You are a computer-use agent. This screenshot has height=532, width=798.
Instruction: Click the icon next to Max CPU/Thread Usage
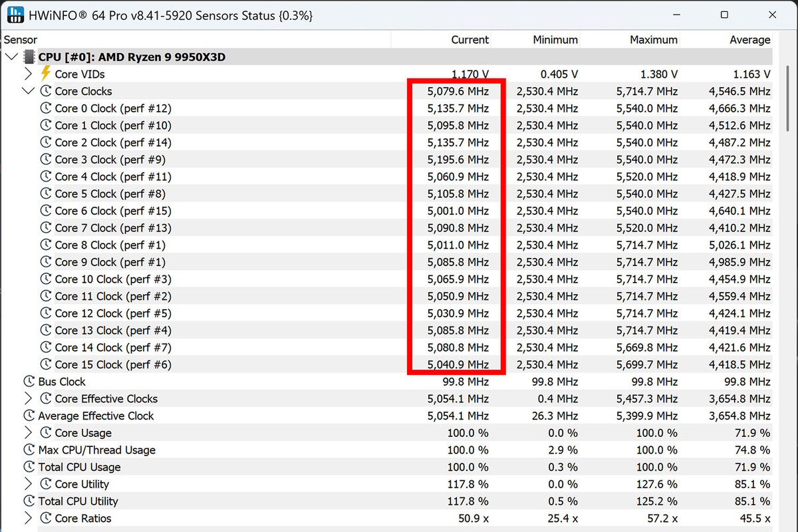click(29, 450)
